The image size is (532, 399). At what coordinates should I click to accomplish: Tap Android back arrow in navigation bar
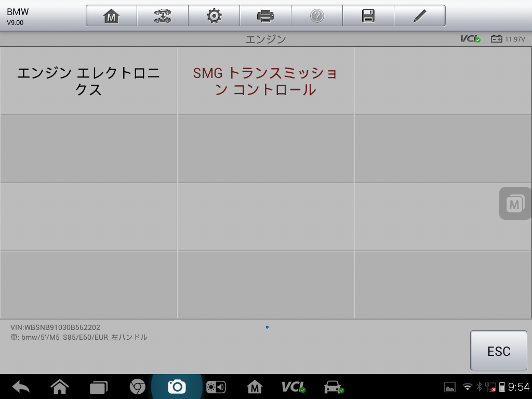[21, 387]
